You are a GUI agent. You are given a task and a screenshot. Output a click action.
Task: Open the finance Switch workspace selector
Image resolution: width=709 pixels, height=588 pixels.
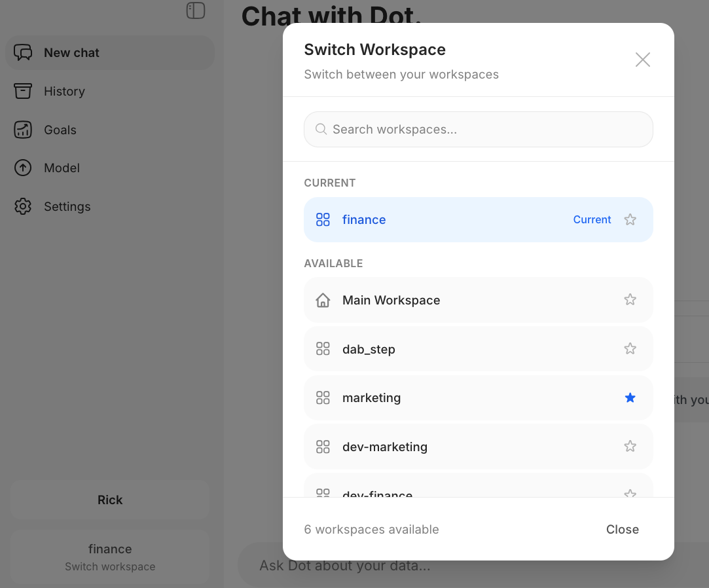(110, 557)
